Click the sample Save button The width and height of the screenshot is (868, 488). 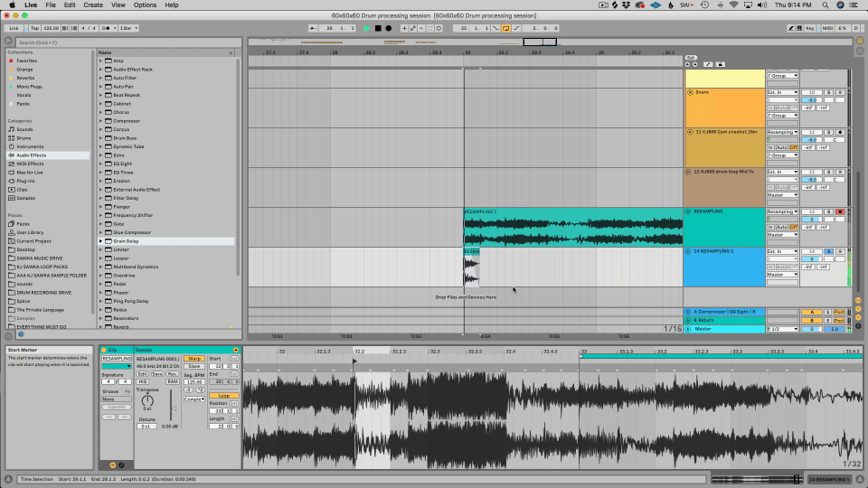(x=157, y=374)
